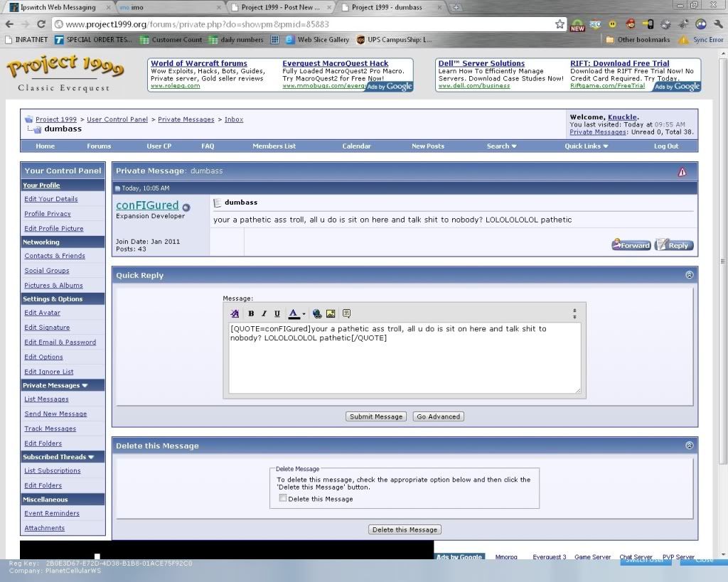Click the browser Reload icon

point(41,24)
